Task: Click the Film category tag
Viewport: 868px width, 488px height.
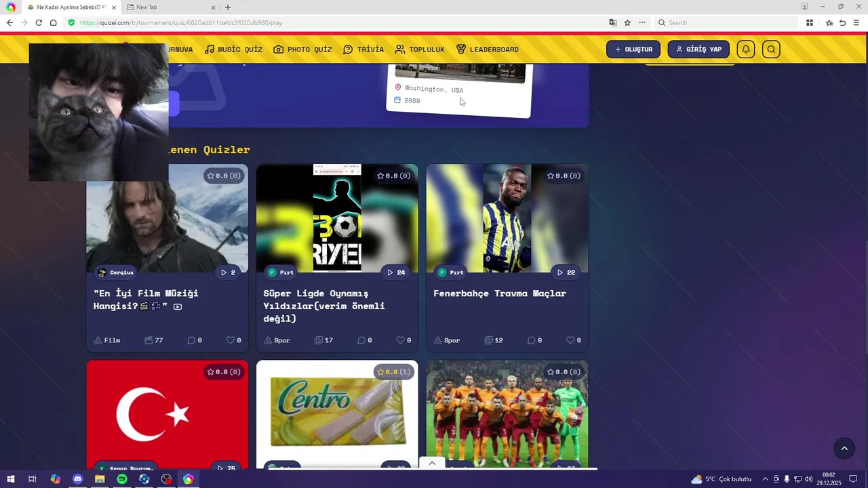Action: click(x=107, y=340)
